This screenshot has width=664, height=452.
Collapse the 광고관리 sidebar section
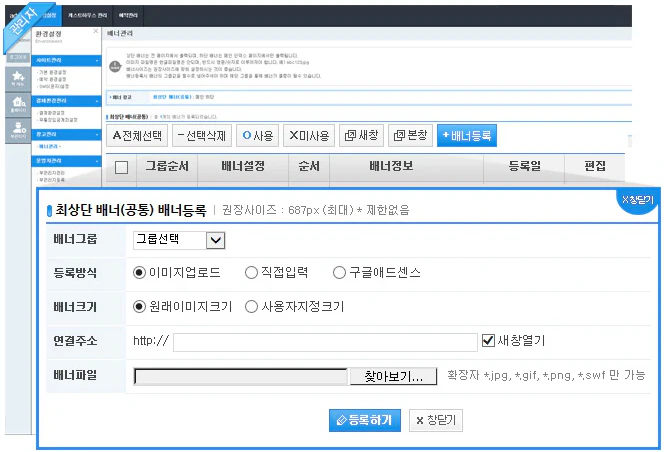click(x=66, y=134)
